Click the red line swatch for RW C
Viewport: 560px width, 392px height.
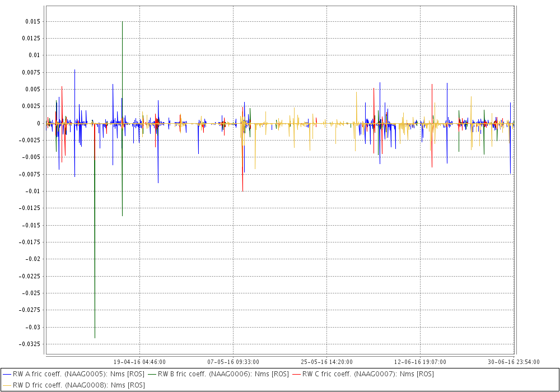coord(297,374)
